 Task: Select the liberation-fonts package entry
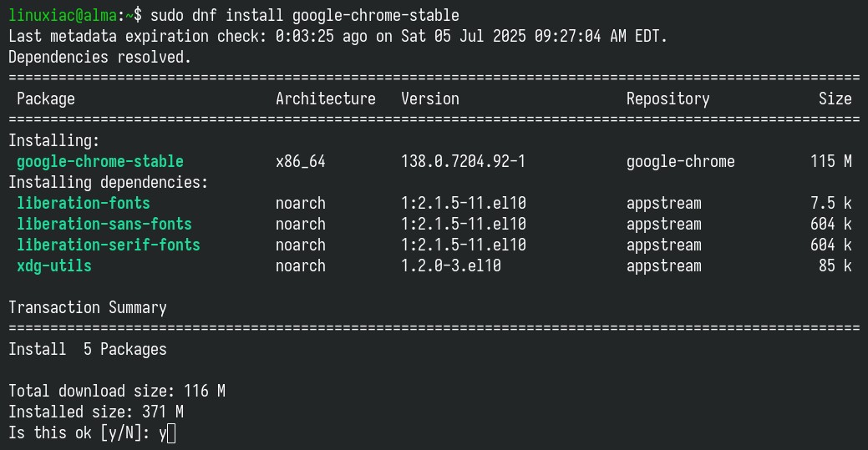coord(83,203)
